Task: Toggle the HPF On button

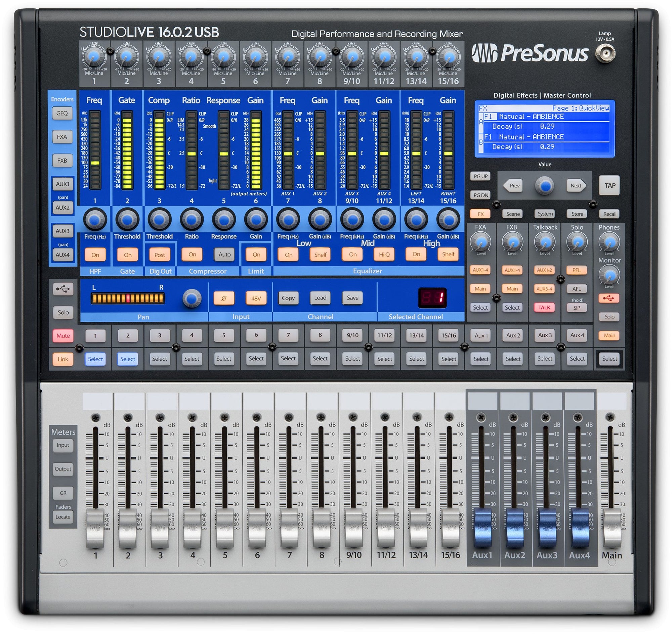Action: 95,255
